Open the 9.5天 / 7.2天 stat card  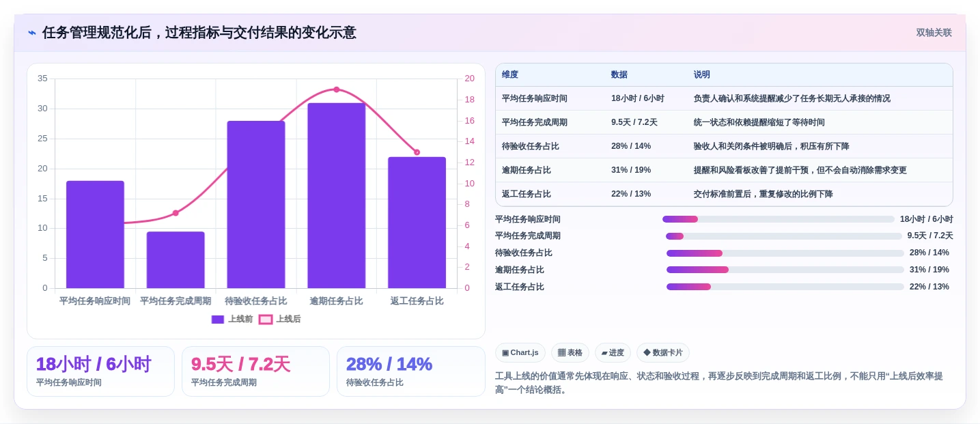pyautogui.click(x=255, y=371)
